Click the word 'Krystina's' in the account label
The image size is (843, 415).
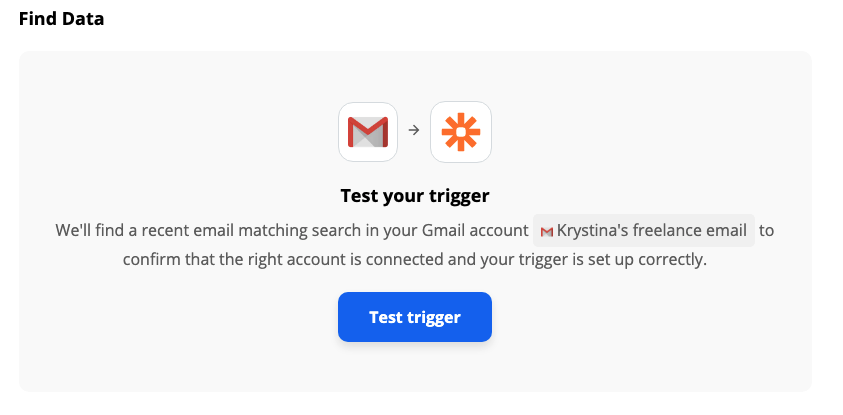[x=592, y=231]
